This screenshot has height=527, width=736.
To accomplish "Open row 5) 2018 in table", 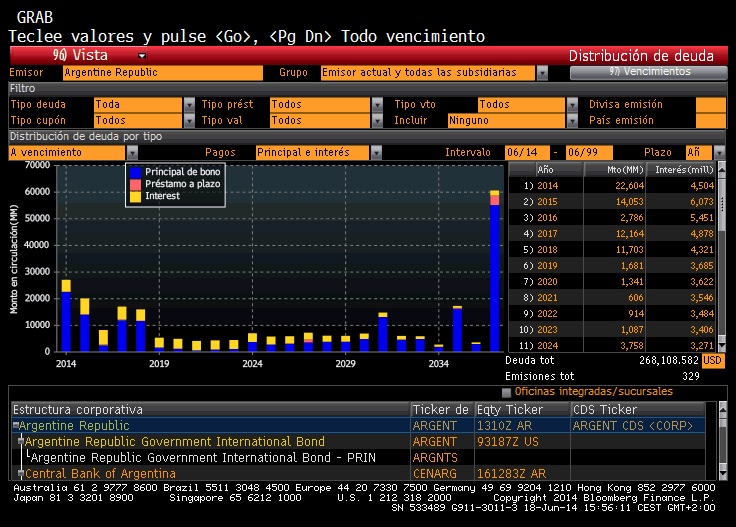I will 612,250.
